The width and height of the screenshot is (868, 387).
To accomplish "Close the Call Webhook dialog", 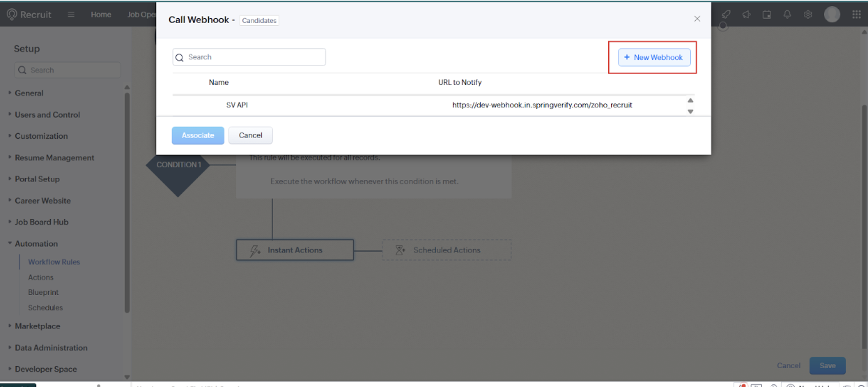I will [x=697, y=19].
